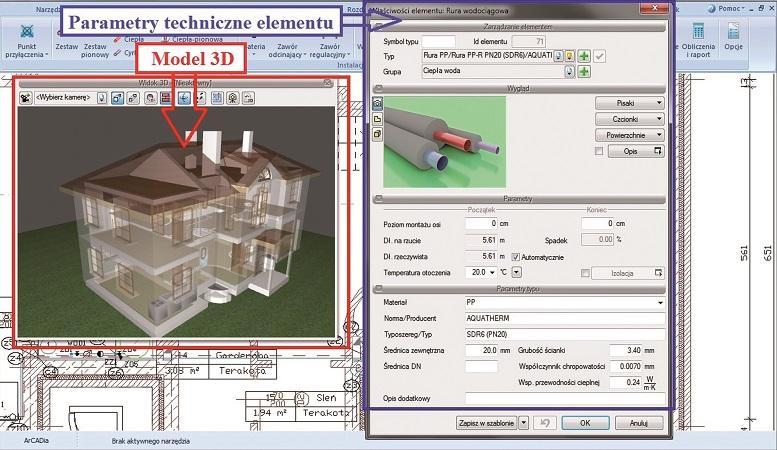The height and width of the screenshot is (450, 777).
Task: Click the link-shaped icon in 3D view toolbar
Action: pos(133,98)
